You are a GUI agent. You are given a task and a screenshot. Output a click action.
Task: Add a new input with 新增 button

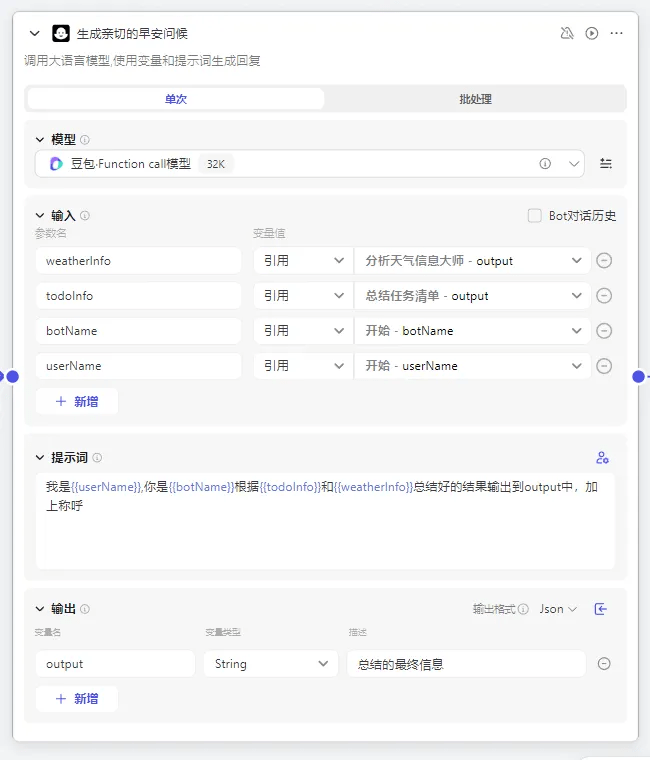pyautogui.click(x=77, y=401)
